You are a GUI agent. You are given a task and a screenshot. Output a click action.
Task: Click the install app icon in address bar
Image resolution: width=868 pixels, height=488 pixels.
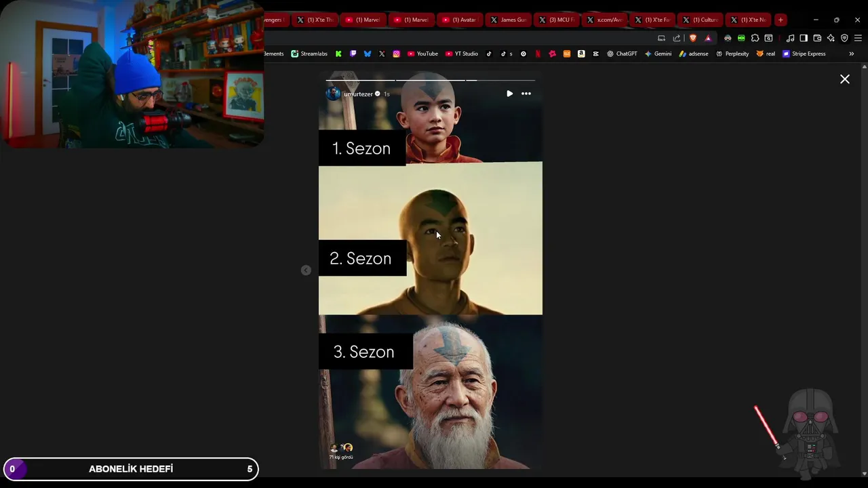661,38
